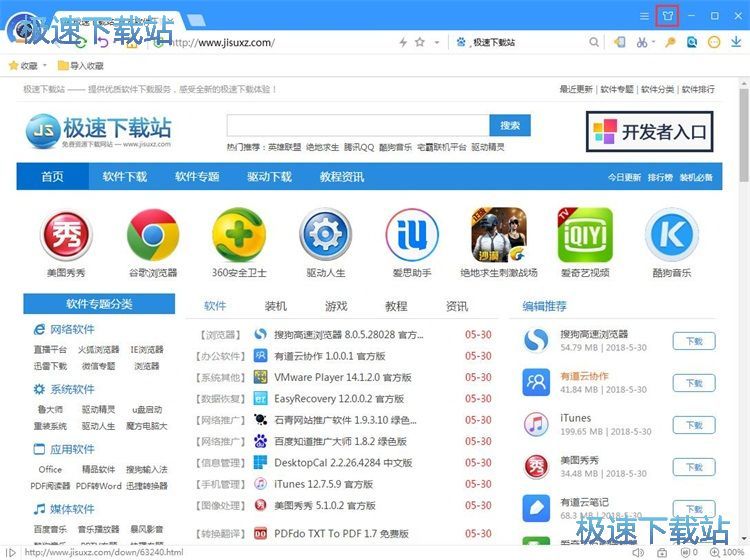Download iTunes via its 下载 button
The width and height of the screenshot is (750, 560).
pyautogui.click(x=694, y=425)
